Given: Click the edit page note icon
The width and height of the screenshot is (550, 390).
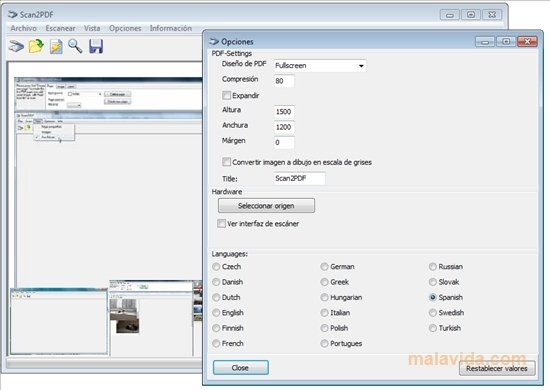Looking at the screenshot, I should 56,47.
